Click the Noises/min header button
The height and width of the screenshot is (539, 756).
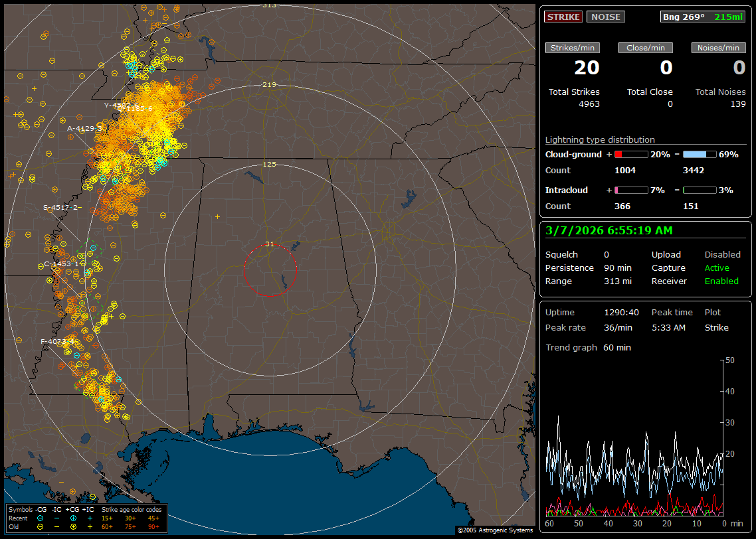[x=719, y=48]
